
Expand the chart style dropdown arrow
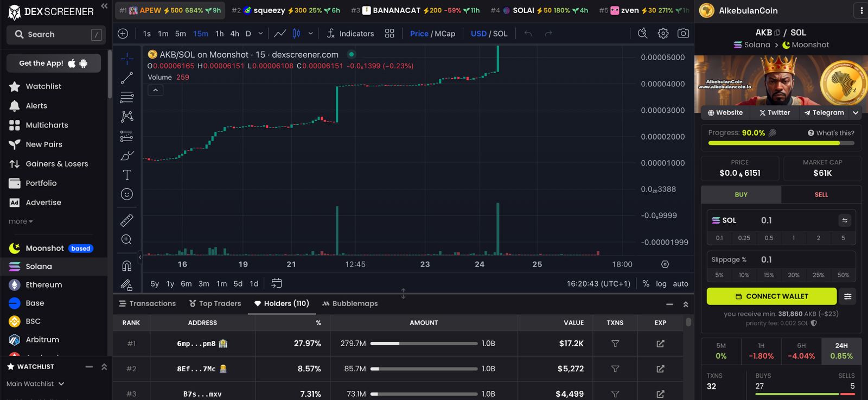point(310,34)
